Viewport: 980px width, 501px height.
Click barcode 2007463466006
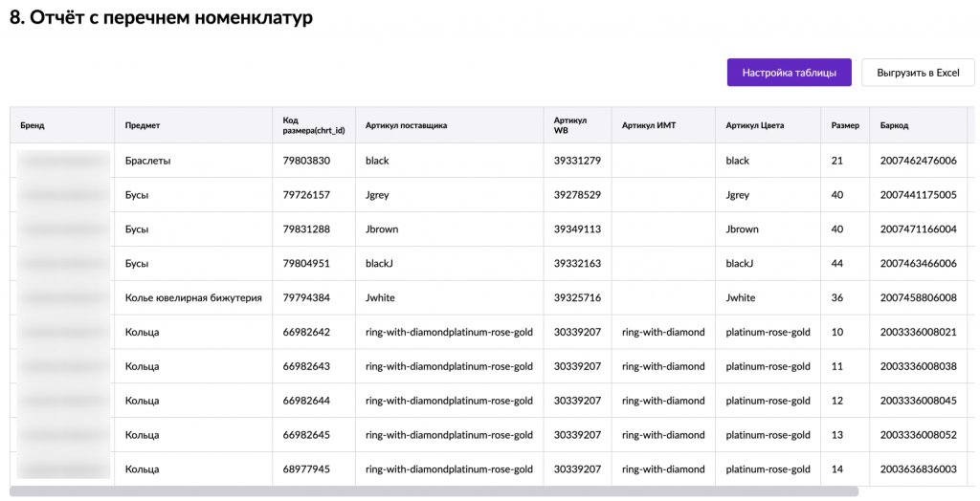point(918,264)
